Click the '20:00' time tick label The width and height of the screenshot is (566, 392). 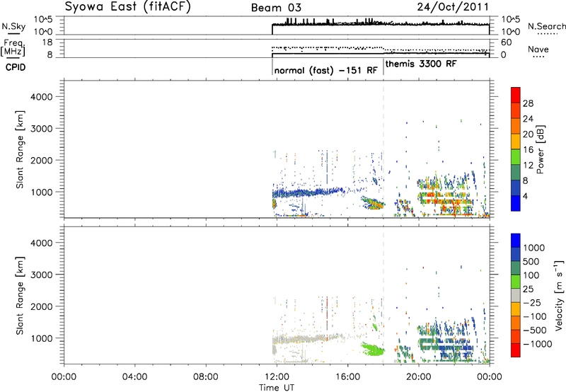point(418,377)
